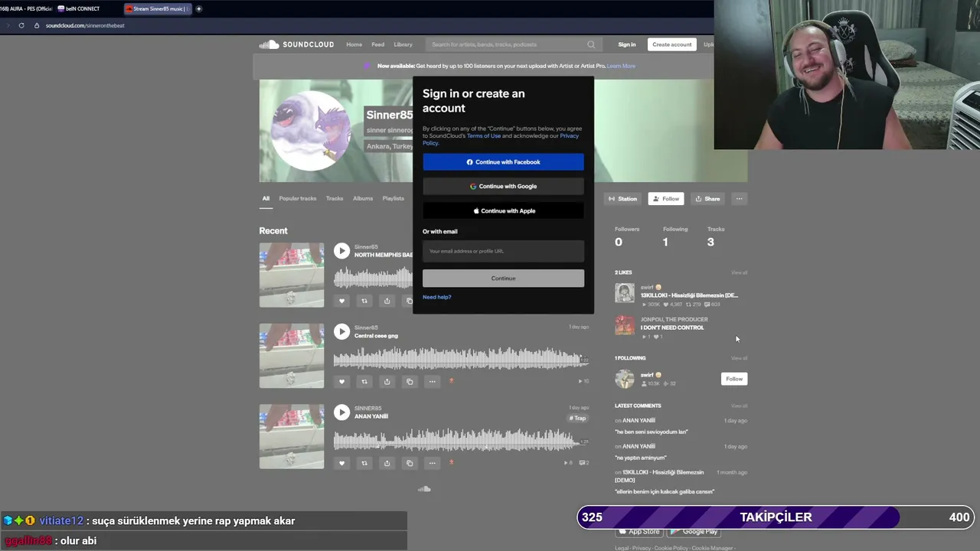Click download arrow on ANAN YANIII
980x551 pixels.
(451, 462)
